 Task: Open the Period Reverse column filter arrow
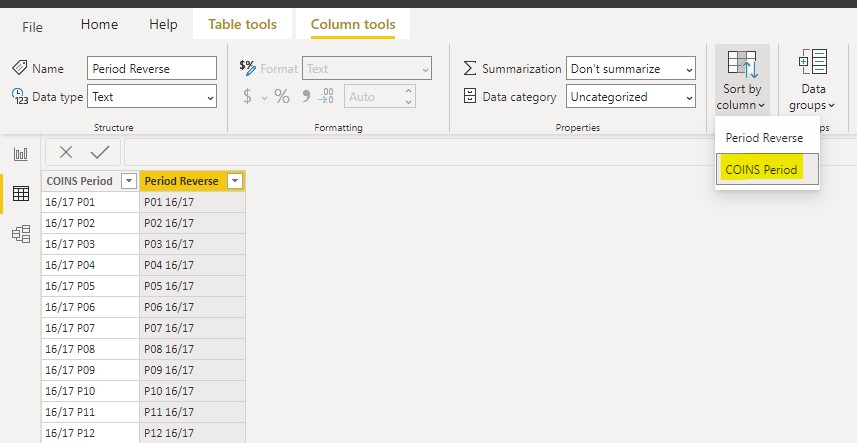tap(234, 181)
